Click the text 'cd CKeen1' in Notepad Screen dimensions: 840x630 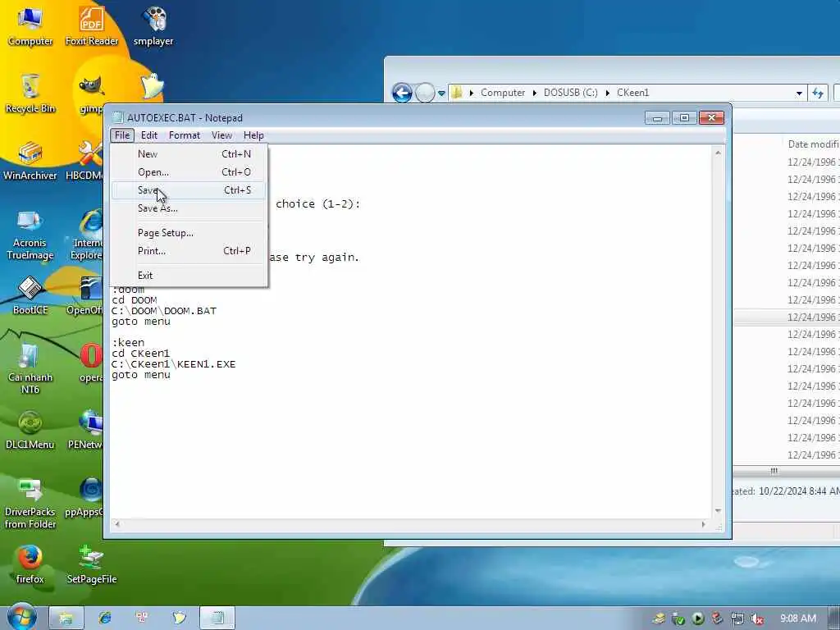[x=141, y=354]
